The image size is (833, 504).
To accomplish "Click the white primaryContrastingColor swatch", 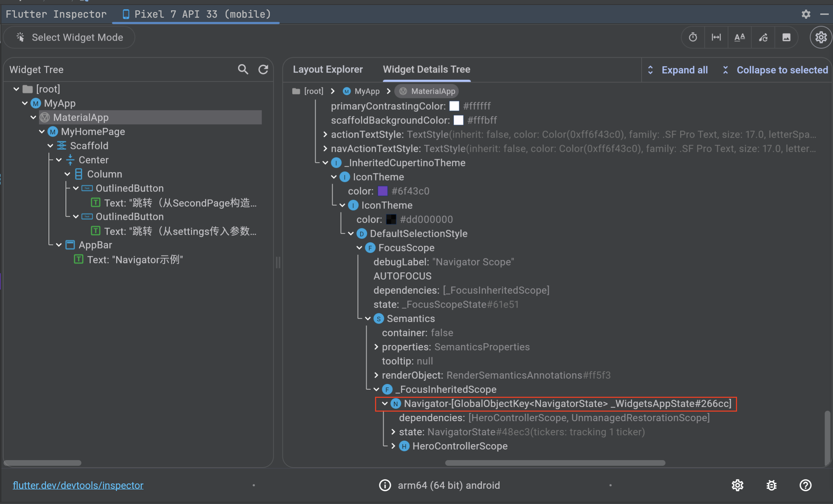I will coord(454,106).
